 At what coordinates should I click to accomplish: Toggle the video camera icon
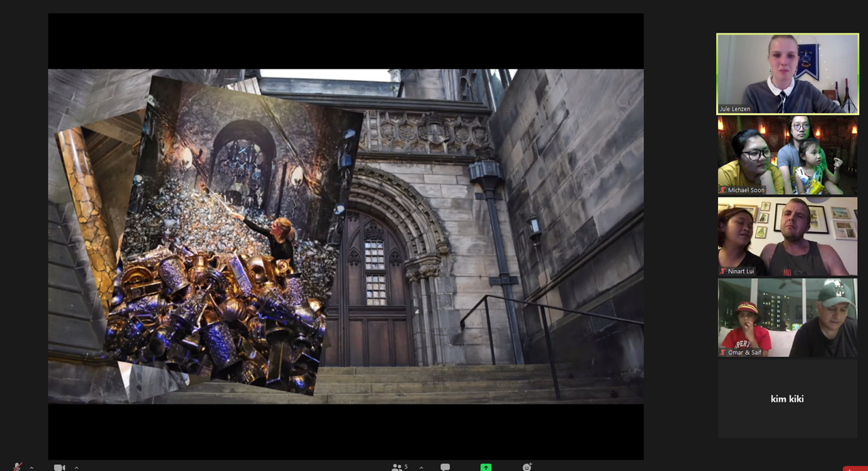[60, 468]
